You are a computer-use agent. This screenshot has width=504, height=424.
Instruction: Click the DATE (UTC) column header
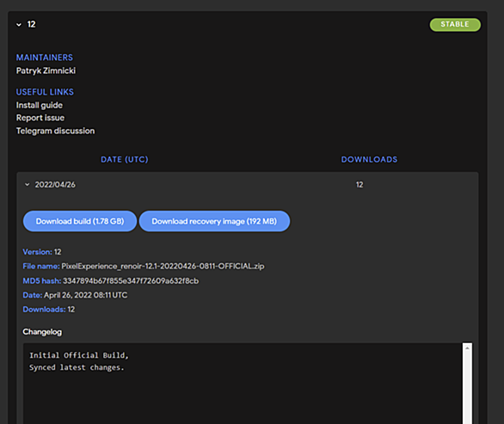point(125,159)
